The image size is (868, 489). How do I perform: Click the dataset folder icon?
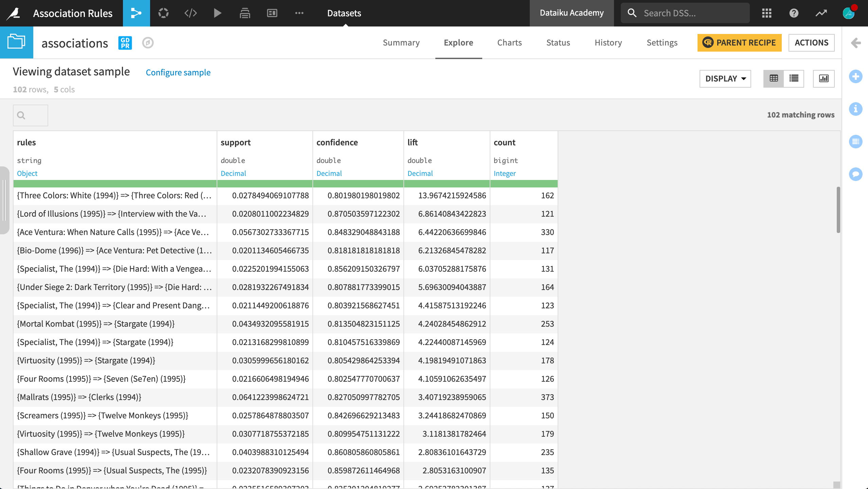(17, 42)
